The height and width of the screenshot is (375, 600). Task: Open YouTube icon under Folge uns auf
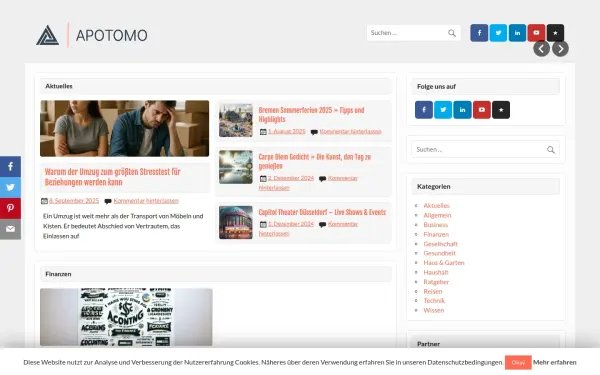(482, 110)
